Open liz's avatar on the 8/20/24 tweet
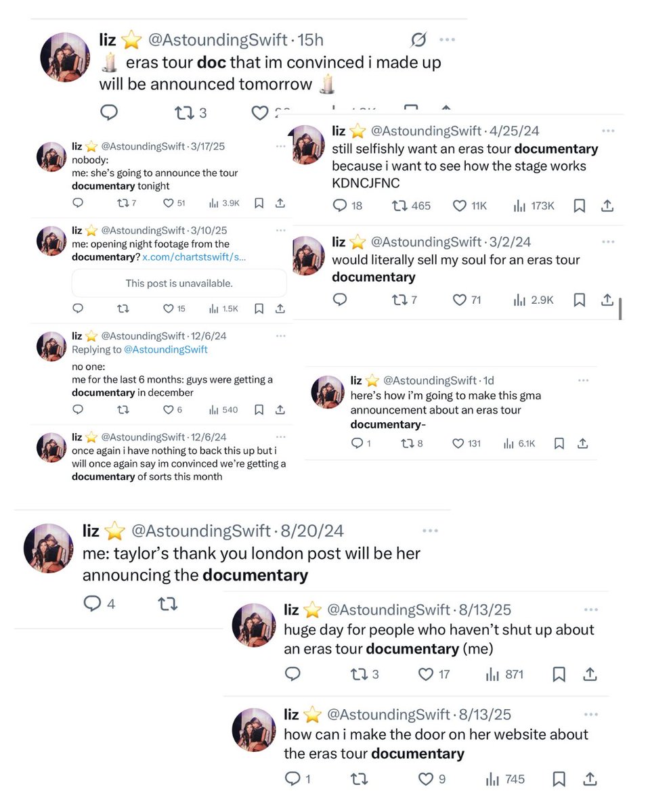 coord(48,548)
